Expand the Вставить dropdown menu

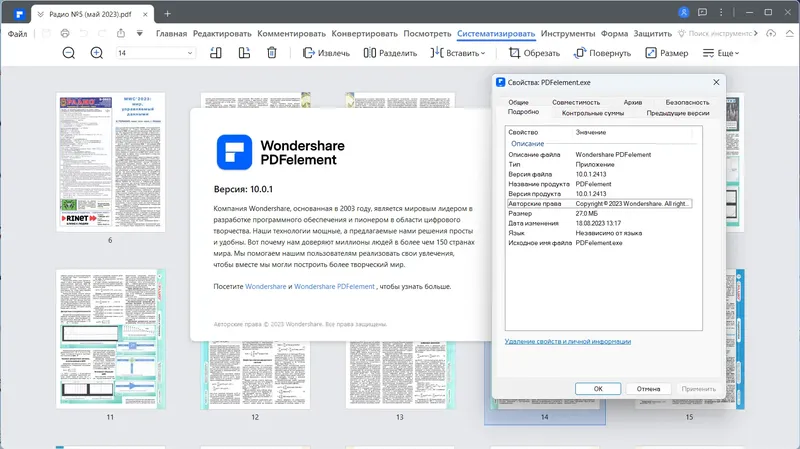458,53
